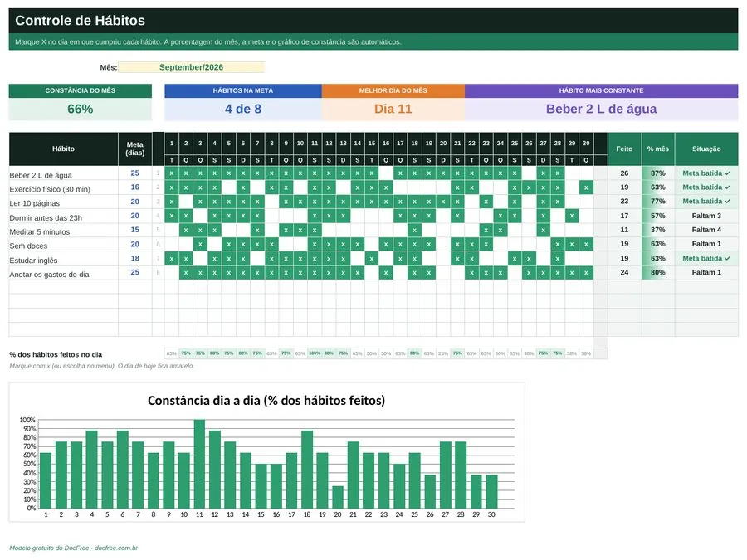Screen dimensions: 747x560
Task: Click the 'Exercício físico (30 min)' habit cell
Action: (63, 189)
